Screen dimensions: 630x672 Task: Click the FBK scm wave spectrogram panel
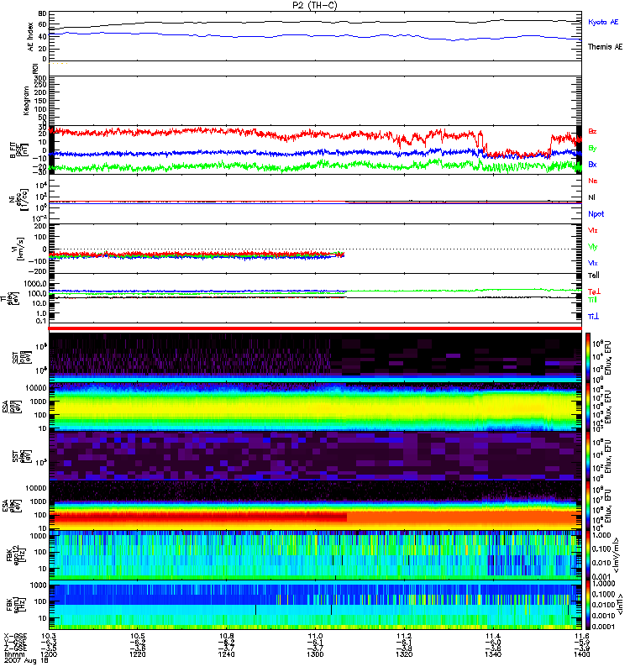315,605
